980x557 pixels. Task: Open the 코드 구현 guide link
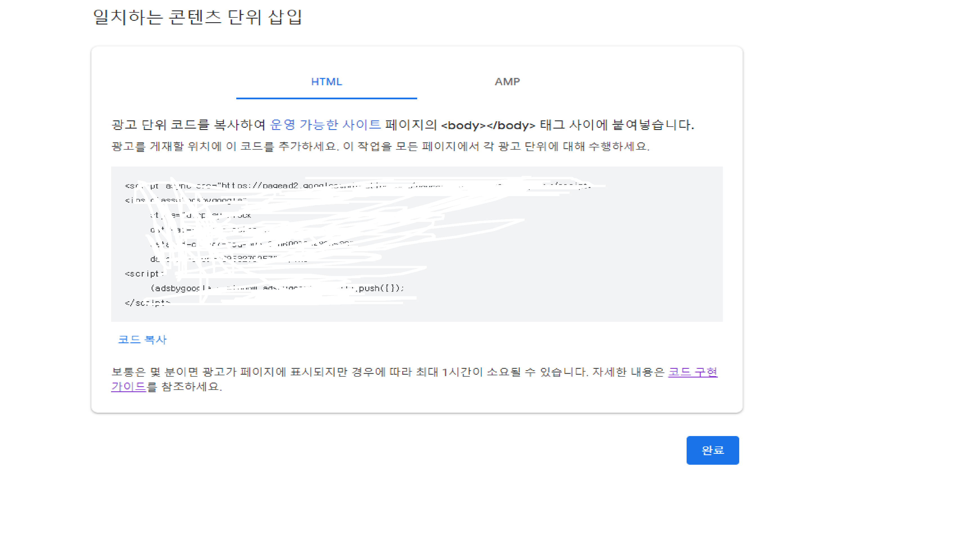692,372
